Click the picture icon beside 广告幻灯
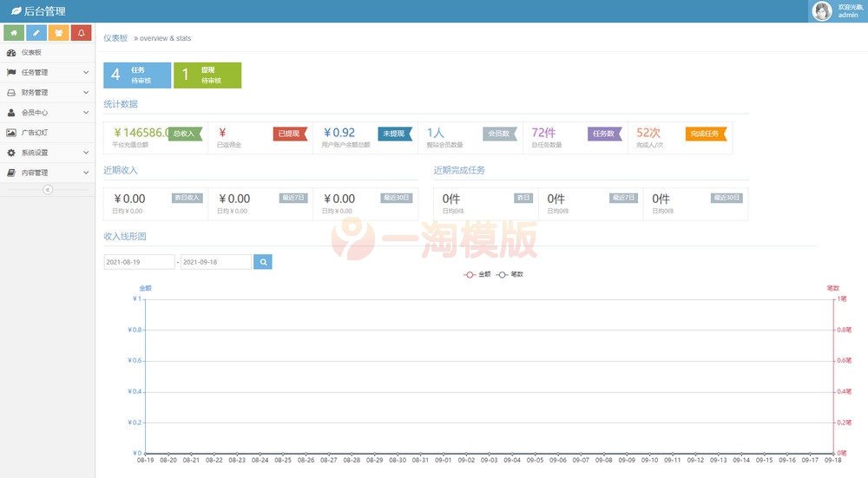 [x=11, y=133]
